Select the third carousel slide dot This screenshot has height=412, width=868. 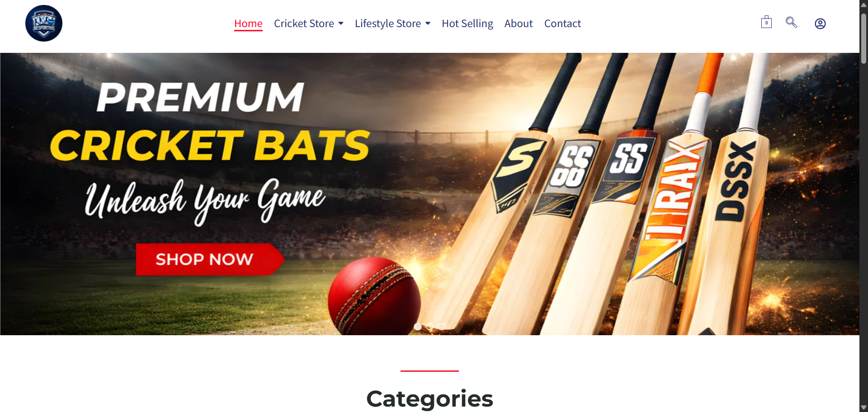(x=442, y=327)
